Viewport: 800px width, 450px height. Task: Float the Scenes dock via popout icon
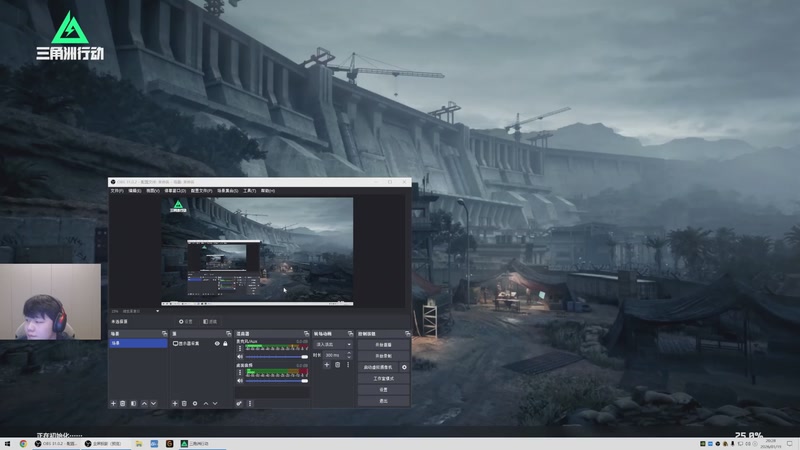coord(164,334)
